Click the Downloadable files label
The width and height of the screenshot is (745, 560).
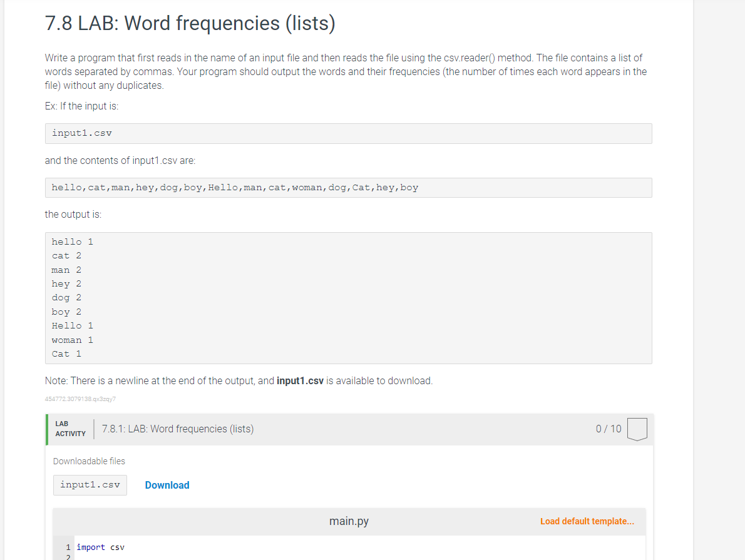(89, 461)
